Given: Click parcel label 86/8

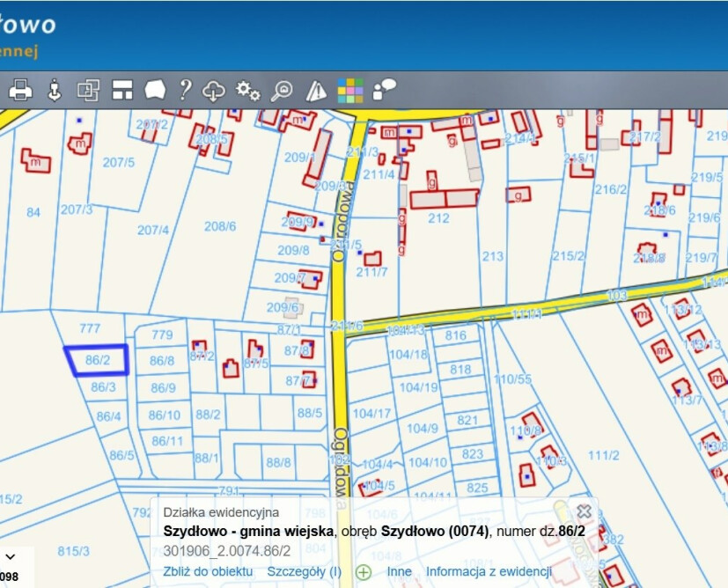Looking at the screenshot, I should pyautogui.click(x=162, y=361).
